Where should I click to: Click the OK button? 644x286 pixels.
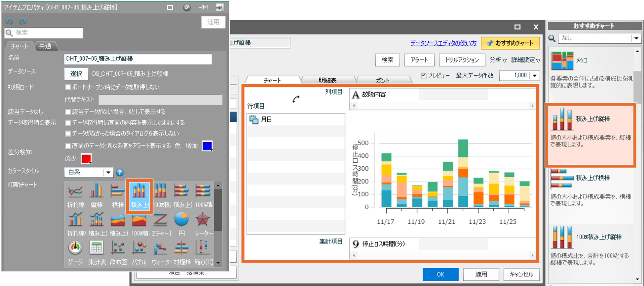[x=440, y=274]
